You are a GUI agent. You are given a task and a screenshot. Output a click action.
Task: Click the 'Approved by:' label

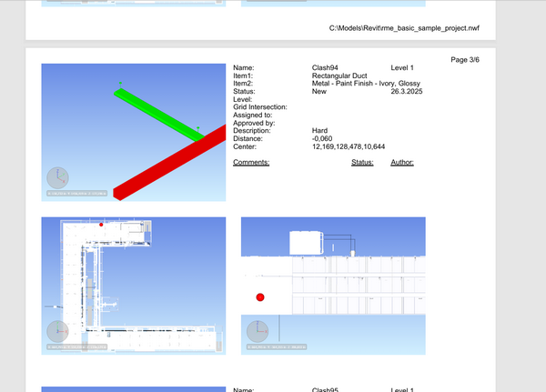coord(254,123)
